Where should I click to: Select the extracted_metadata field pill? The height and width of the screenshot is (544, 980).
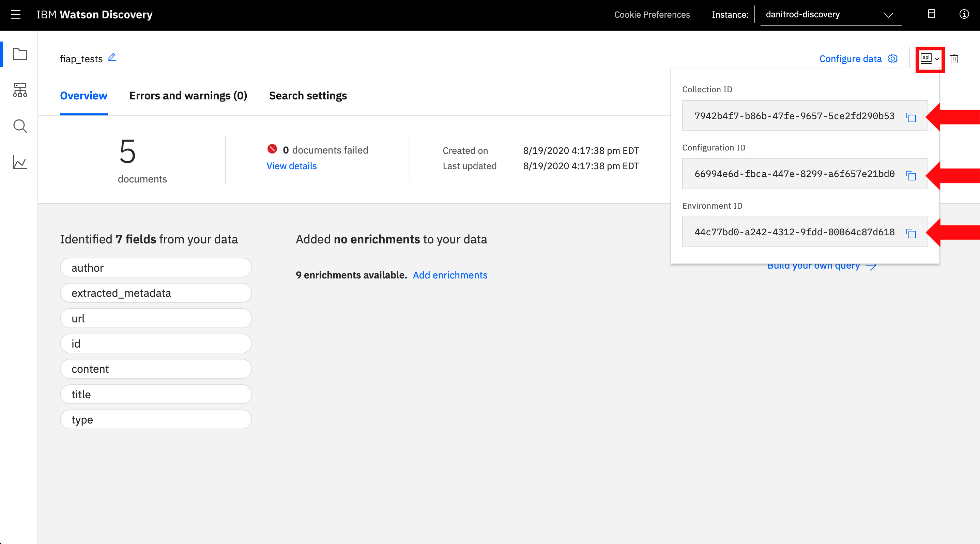(x=156, y=293)
